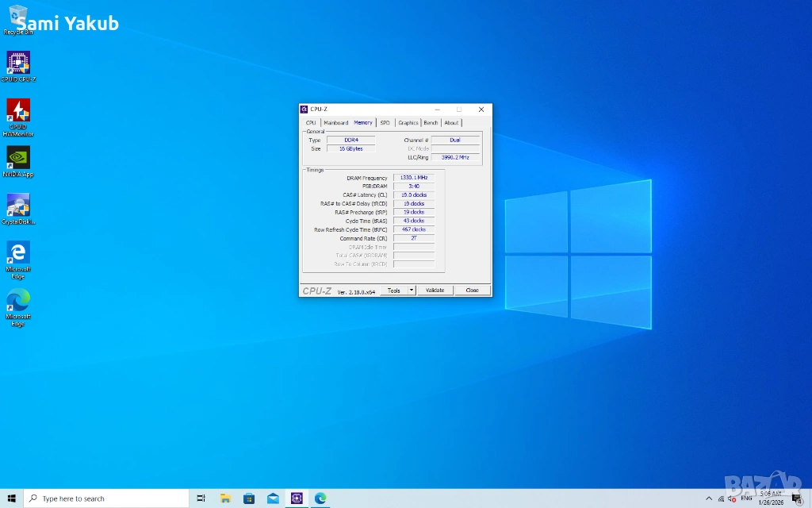Switch to the Mainboard tab
This screenshot has width=812, height=508.
click(x=335, y=123)
